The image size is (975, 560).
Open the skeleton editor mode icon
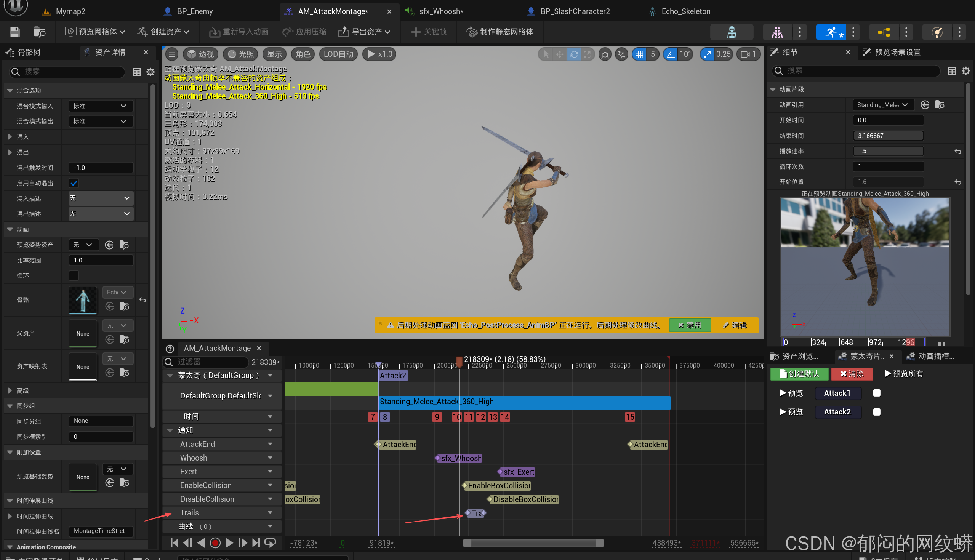(x=732, y=32)
